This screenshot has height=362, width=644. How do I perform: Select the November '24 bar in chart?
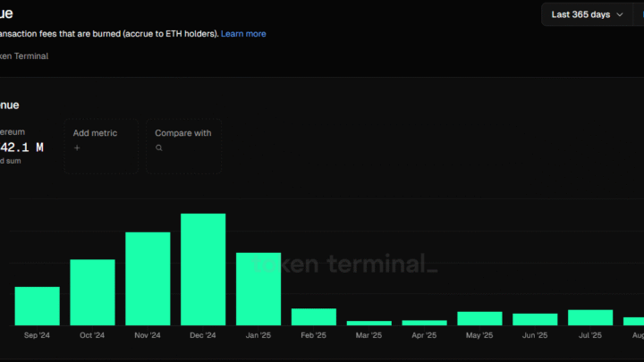pos(148,278)
